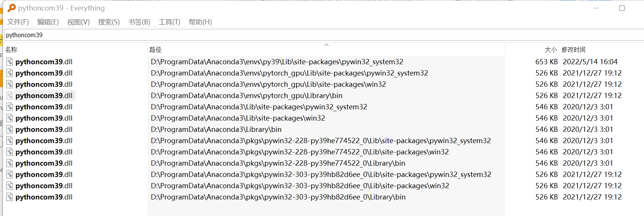Maximize the Everything window
644x216 pixels.
pyautogui.click(x=622, y=8)
